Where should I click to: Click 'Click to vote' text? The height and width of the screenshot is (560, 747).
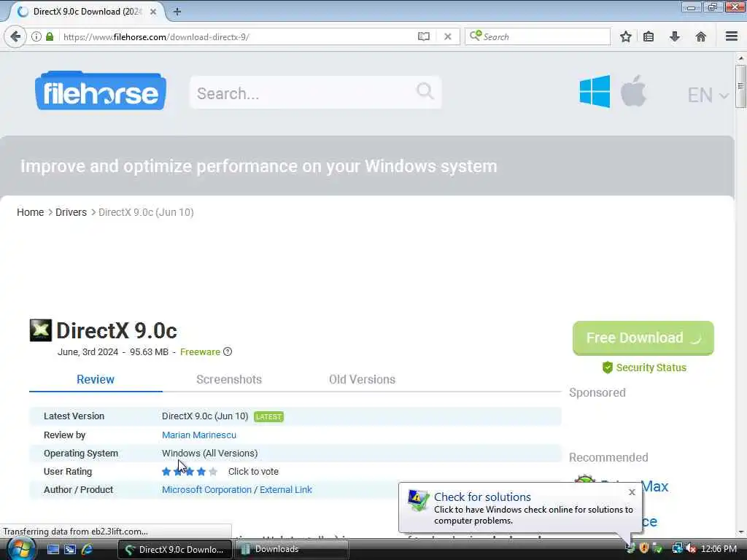coord(253,472)
